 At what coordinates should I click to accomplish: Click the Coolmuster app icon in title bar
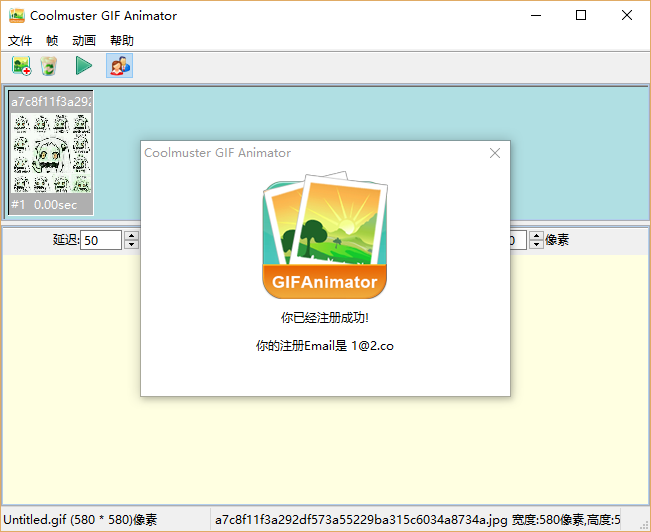tap(14, 15)
